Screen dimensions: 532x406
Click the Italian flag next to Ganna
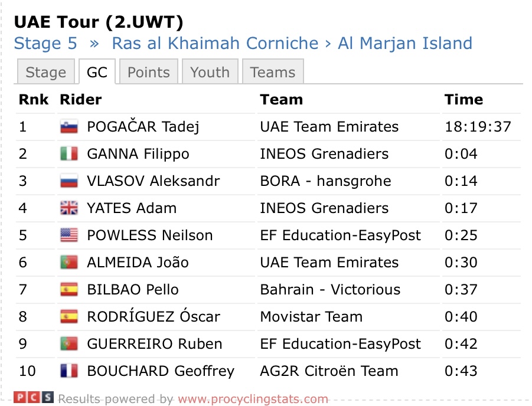[x=69, y=154]
